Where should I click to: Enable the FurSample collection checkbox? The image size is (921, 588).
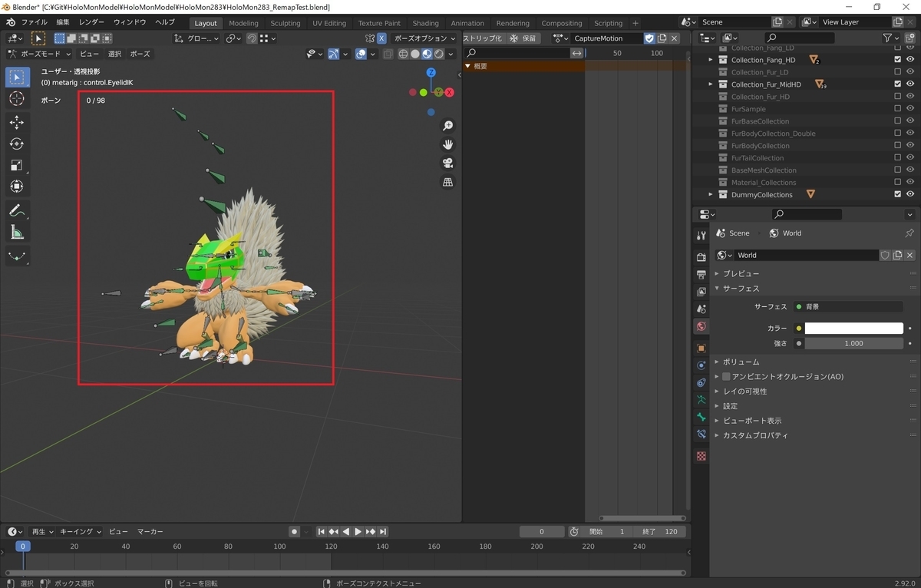(x=898, y=109)
